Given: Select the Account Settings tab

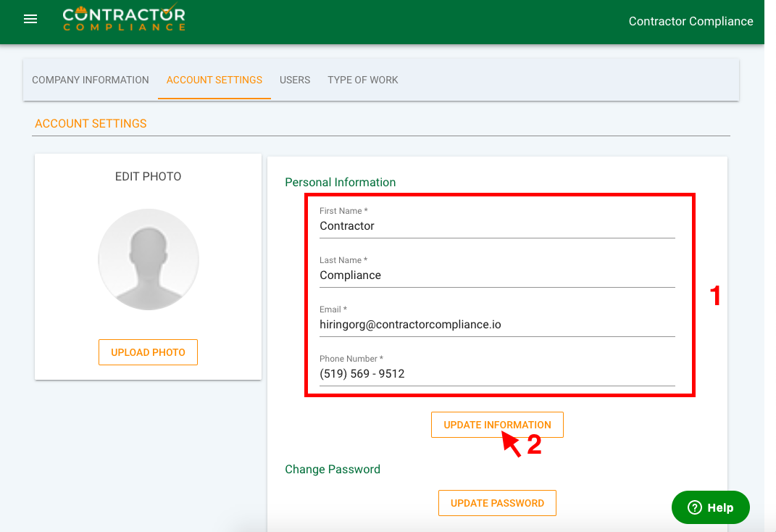Looking at the screenshot, I should click(x=214, y=80).
